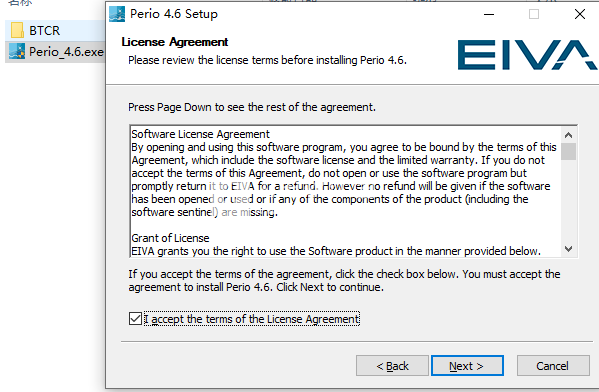Go to next step with Next button
The height and width of the screenshot is (392, 599).
pos(467,366)
